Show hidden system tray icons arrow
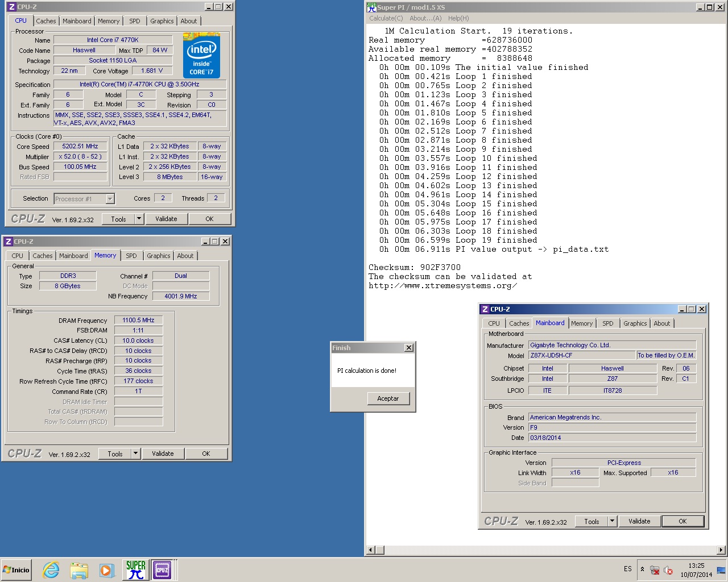 pyautogui.click(x=642, y=569)
